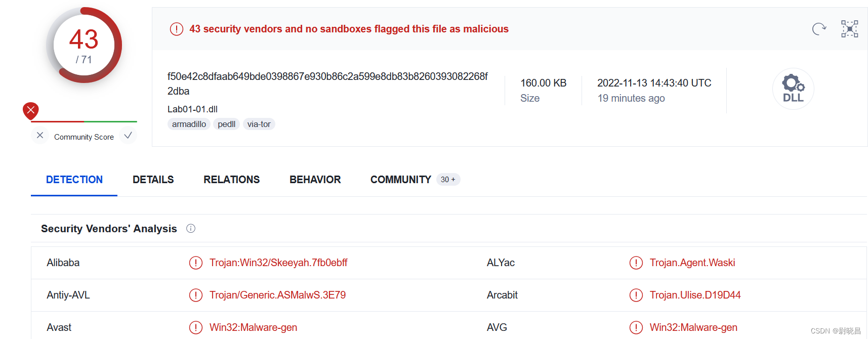The width and height of the screenshot is (868, 339).
Task: Switch to the RELATIONS tab
Action: (231, 180)
